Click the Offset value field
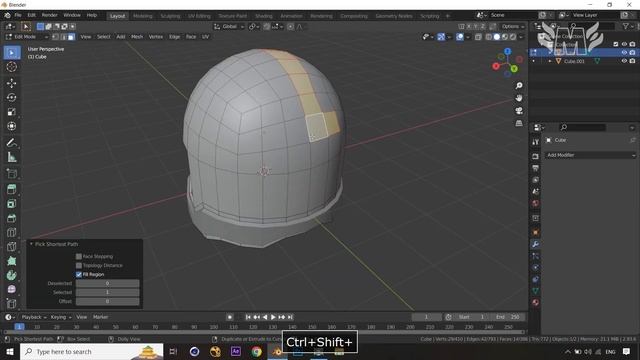 (x=107, y=301)
